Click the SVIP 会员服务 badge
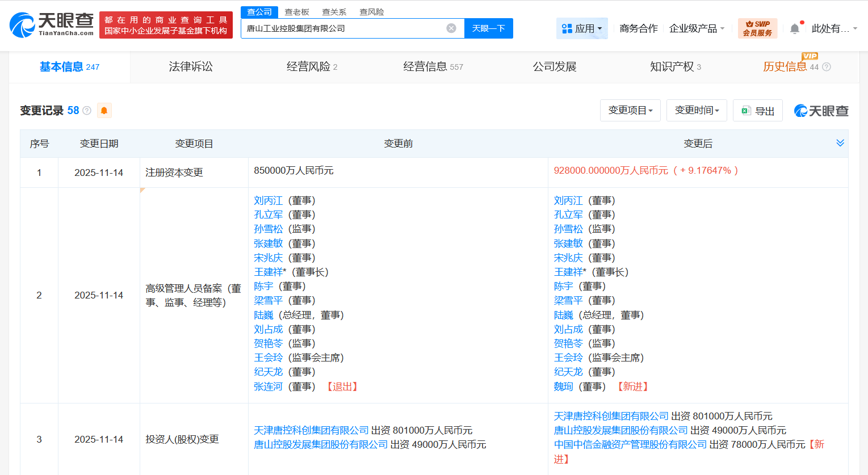 (x=757, y=26)
